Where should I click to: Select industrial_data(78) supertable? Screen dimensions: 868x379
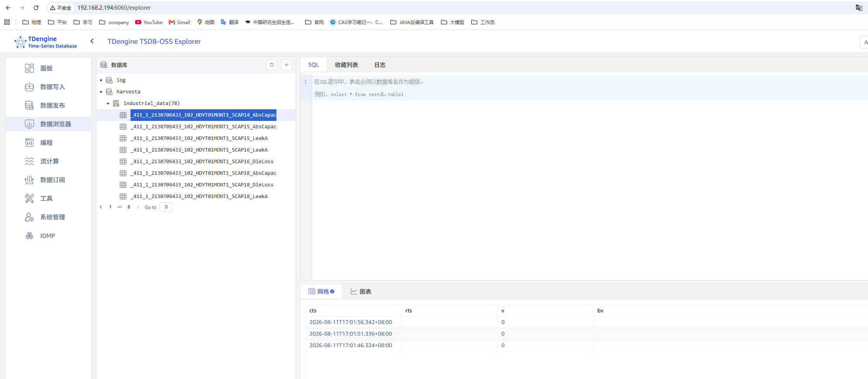(151, 103)
